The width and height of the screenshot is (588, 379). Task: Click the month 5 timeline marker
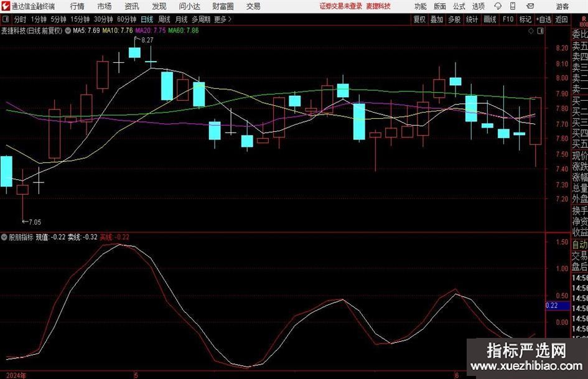coord(136,375)
